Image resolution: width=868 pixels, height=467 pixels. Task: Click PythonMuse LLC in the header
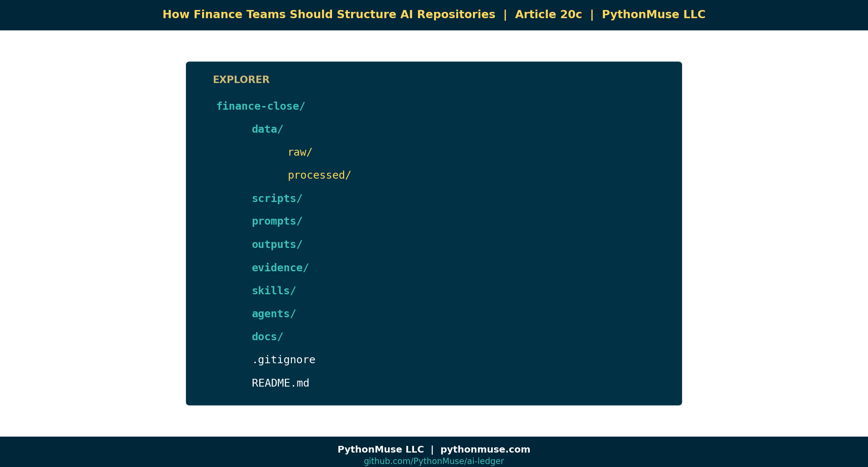click(654, 14)
